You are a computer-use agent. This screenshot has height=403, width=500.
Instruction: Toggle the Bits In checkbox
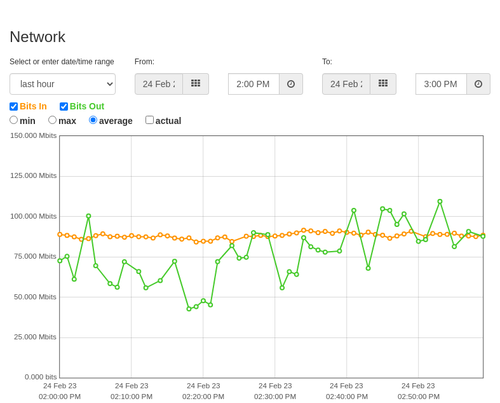pyautogui.click(x=14, y=106)
